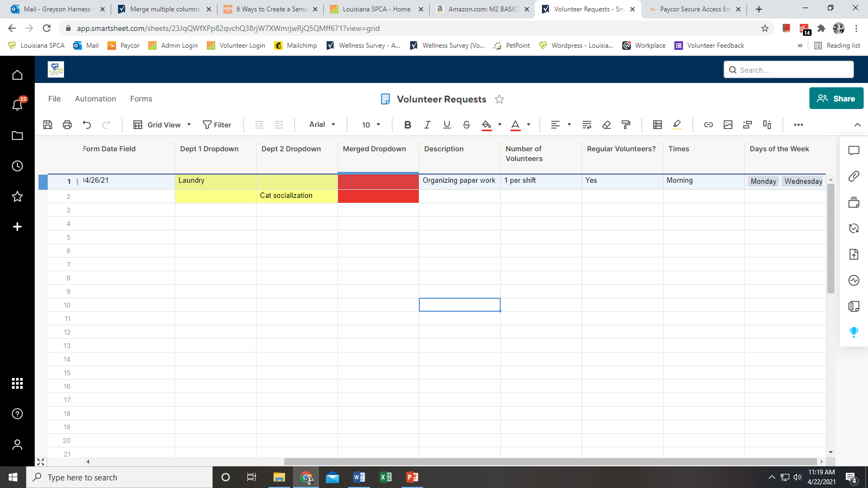The width and height of the screenshot is (868, 488).
Task: Open the Conversations panel speech-bubble icon
Action: click(x=854, y=150)
